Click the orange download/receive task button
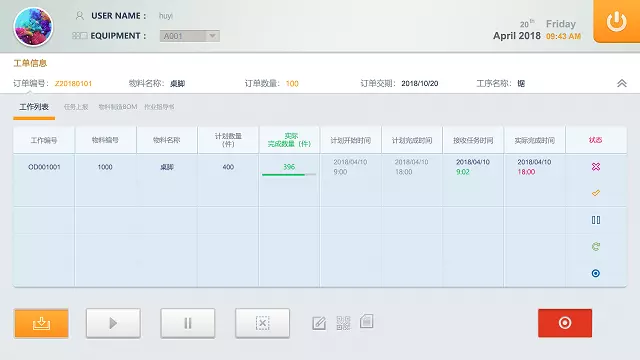The width and height of the screenshot is (640, 360). point(41,323)
